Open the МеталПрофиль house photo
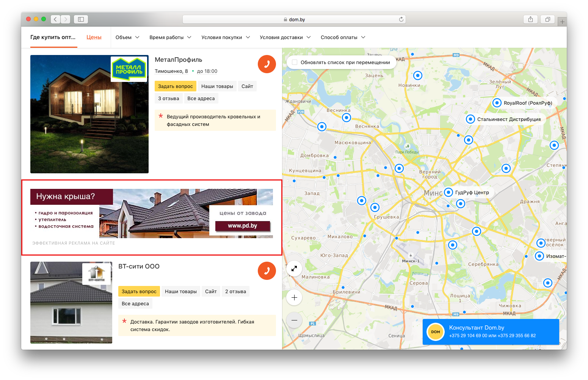 point(89,114)
